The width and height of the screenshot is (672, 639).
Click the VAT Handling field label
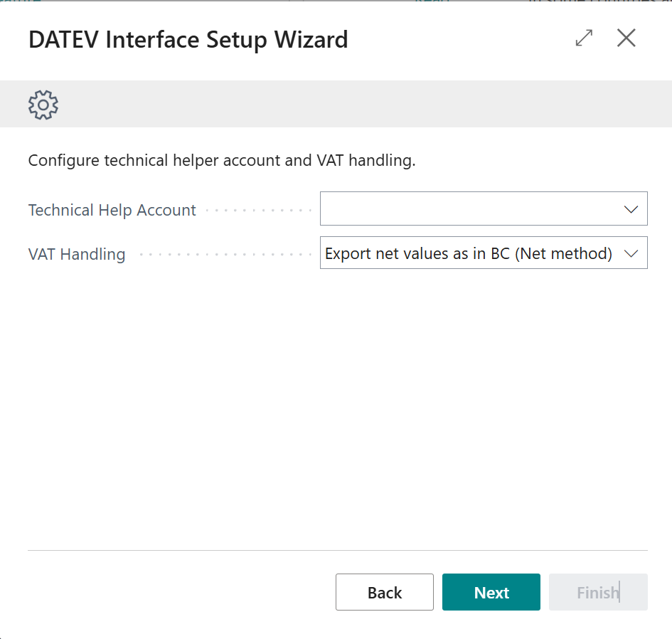(x=77, y=254)
